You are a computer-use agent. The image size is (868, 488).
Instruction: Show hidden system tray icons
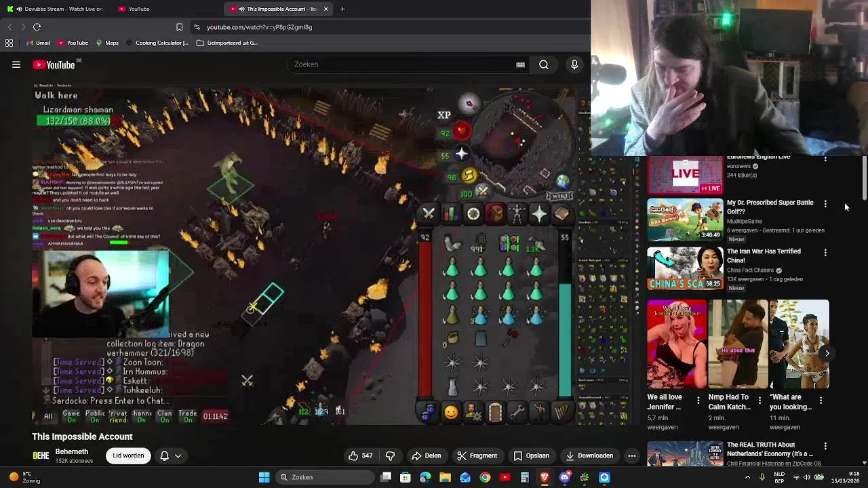click(x=747, y=477)
